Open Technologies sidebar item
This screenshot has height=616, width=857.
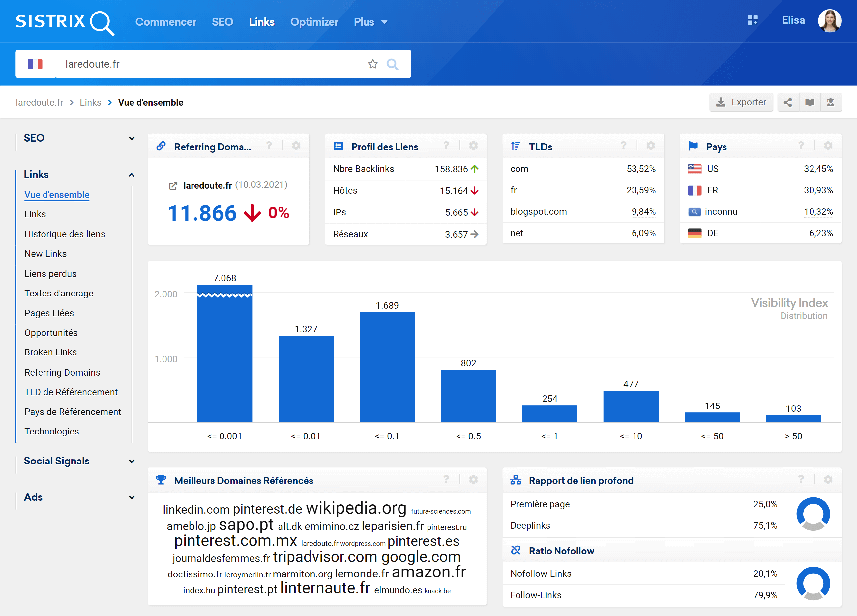[x=52, y=431]
